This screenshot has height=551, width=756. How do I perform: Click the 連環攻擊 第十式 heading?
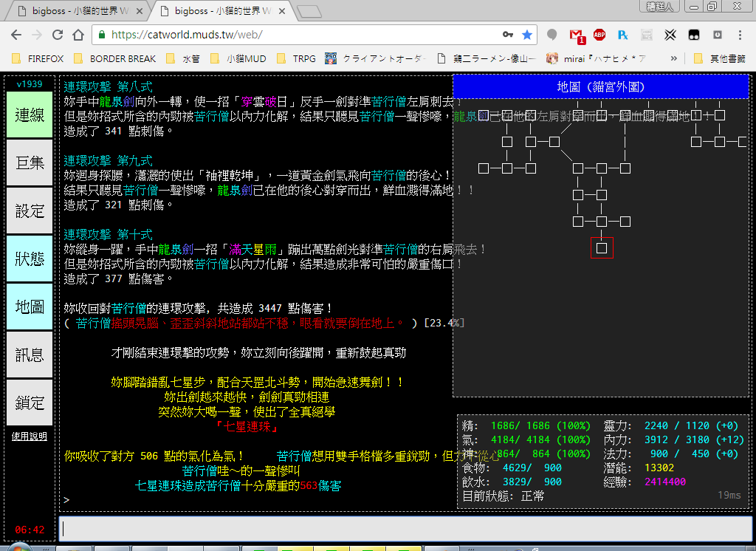[108, 234]
